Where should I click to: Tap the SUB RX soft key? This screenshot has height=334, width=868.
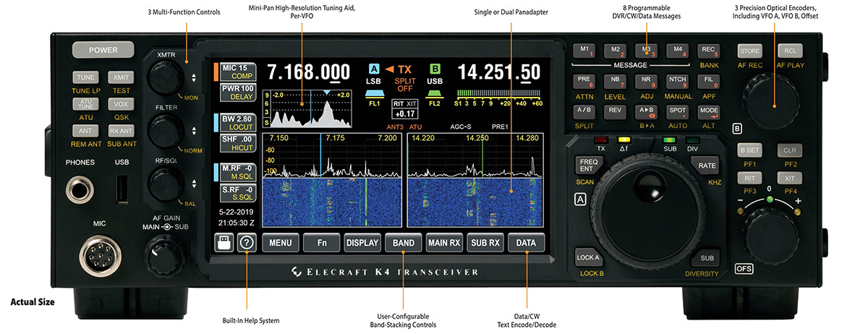point(485,243)
